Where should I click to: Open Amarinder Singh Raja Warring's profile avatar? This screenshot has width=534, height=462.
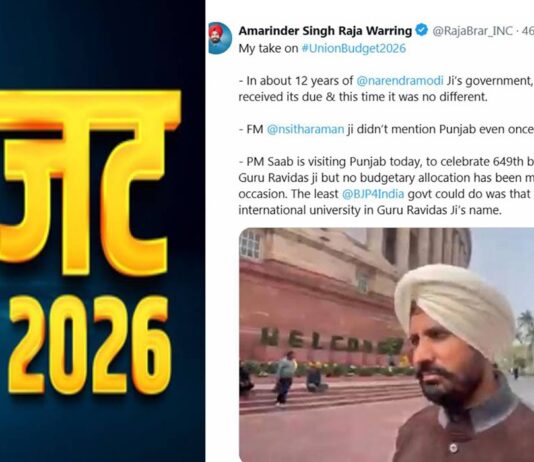point(220,38)
